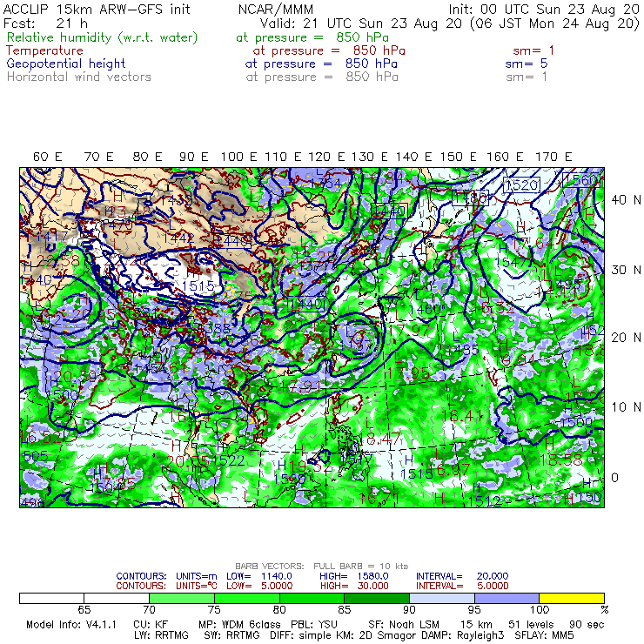This screenshot has width=644, height=644.
Task: Click the "HIGH= 1580.0" legend value
Action: click(x=354, y=576)
